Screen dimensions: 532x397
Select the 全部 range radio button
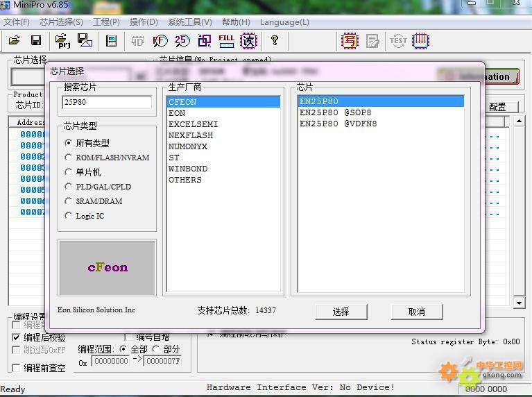point(123,349)
